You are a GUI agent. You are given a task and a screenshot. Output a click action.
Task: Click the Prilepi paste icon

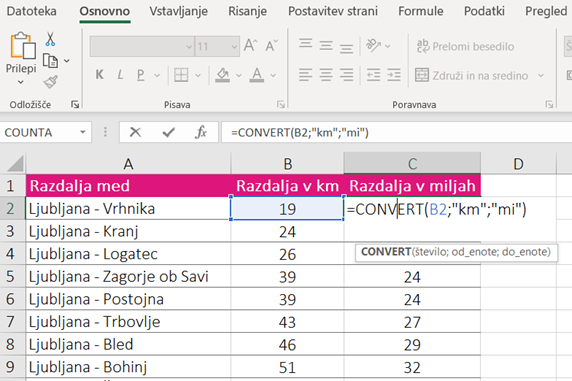[23, 45]
